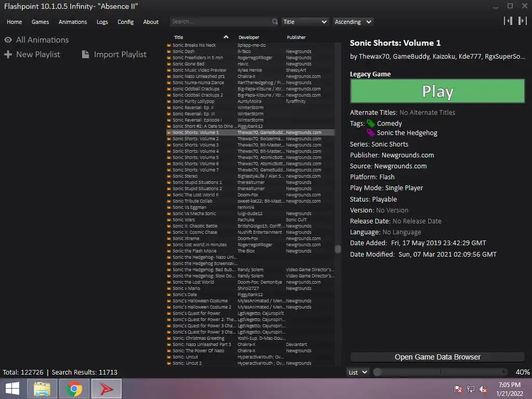Click Open Game Data Browser button
Image resolution: width=532 pixels, height=399 pixels.
tap(437, 357)
